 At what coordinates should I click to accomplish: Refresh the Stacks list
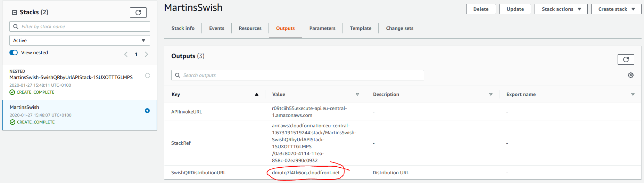pyautogui.click(x=138, y=13)
